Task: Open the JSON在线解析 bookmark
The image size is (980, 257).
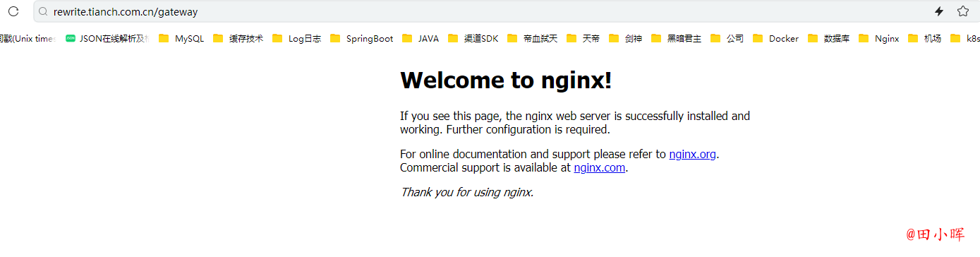Action: point(107,39)
